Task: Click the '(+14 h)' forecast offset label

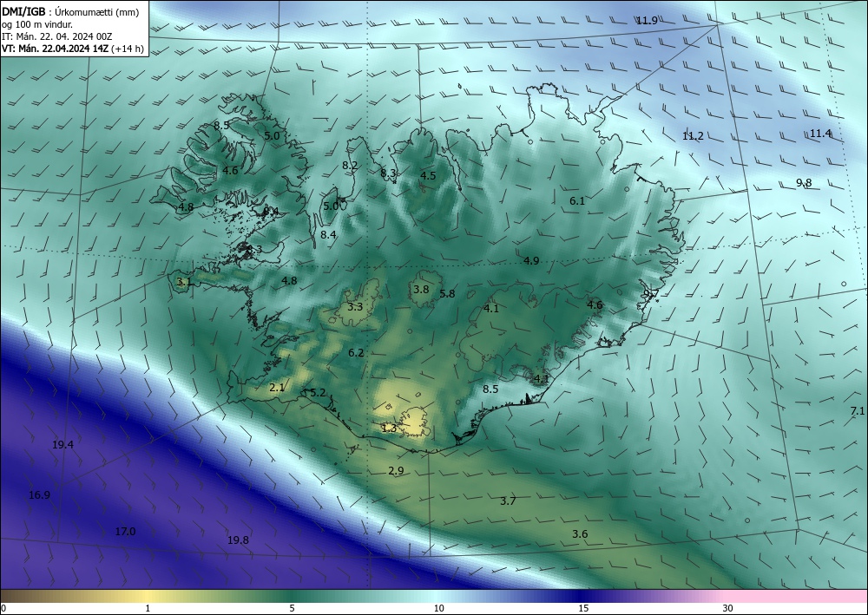Action: [128, 49]
